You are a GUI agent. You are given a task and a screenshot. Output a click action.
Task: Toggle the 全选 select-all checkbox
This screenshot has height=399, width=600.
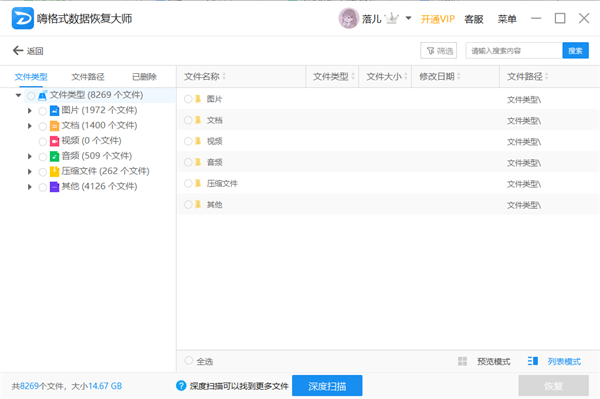pyautogui.click(x=188, y=360)
